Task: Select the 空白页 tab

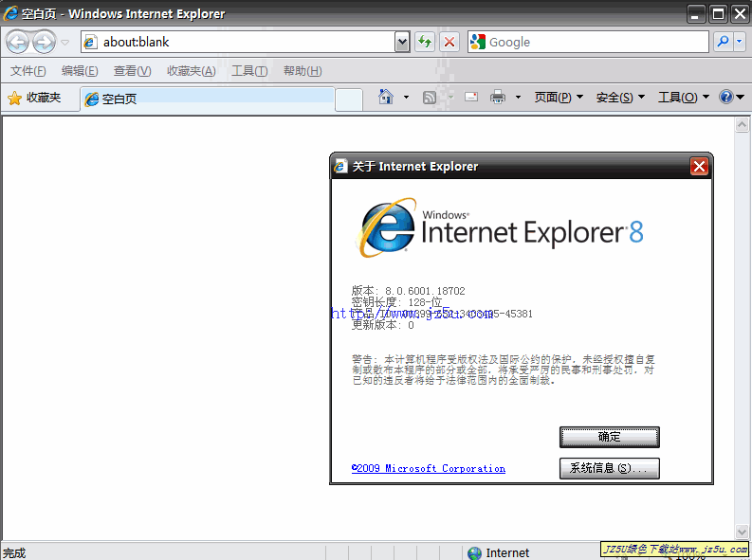Action: [207, 99]
